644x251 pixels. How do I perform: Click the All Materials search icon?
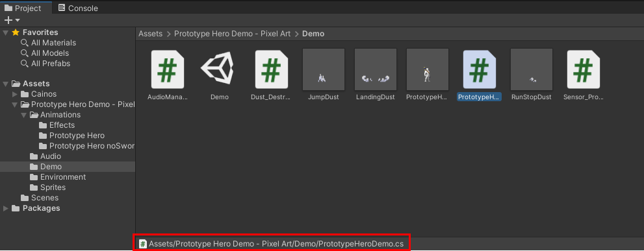click(25, 43)
